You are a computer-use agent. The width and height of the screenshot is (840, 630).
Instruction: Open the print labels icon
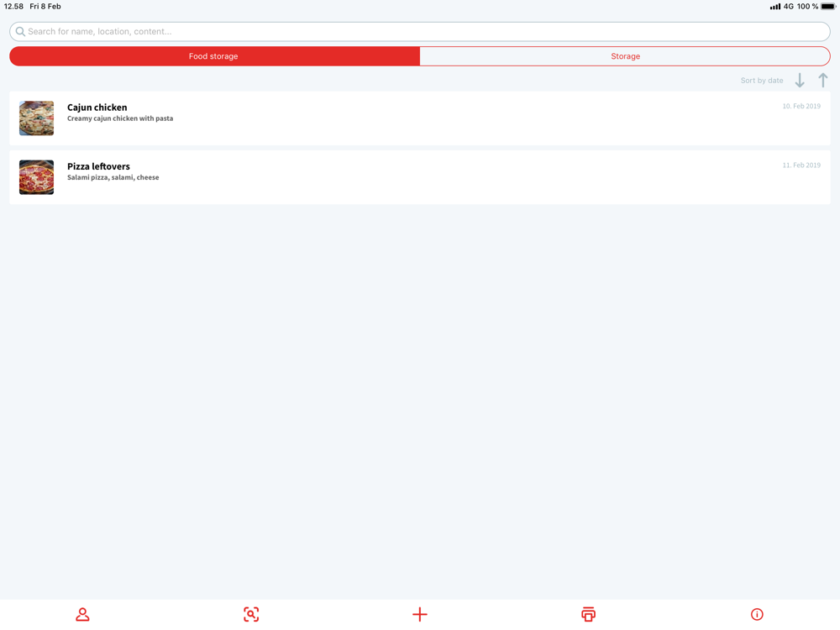588,614
